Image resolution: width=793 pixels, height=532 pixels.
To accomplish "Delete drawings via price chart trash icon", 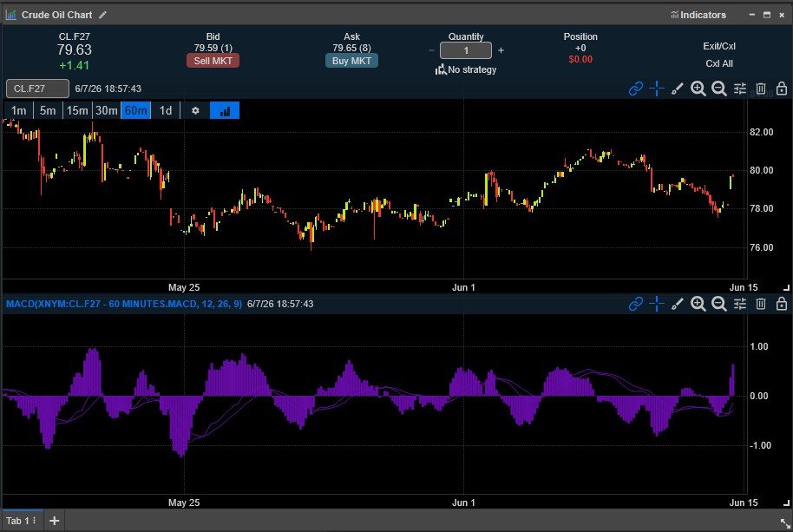I will (761, 89).
